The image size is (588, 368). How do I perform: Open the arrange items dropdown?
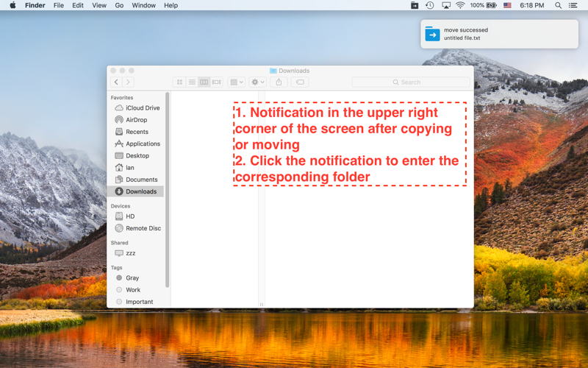(x=237, y=82)
